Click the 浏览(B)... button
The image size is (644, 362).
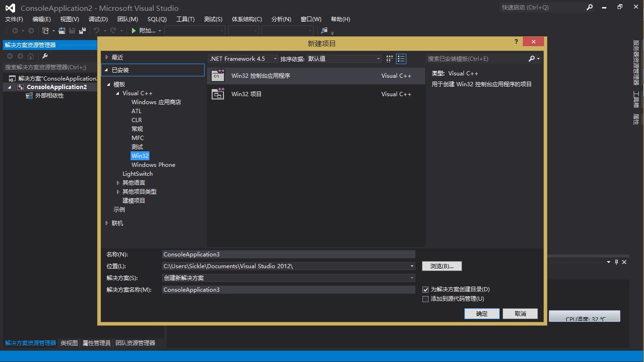[442, 266]
